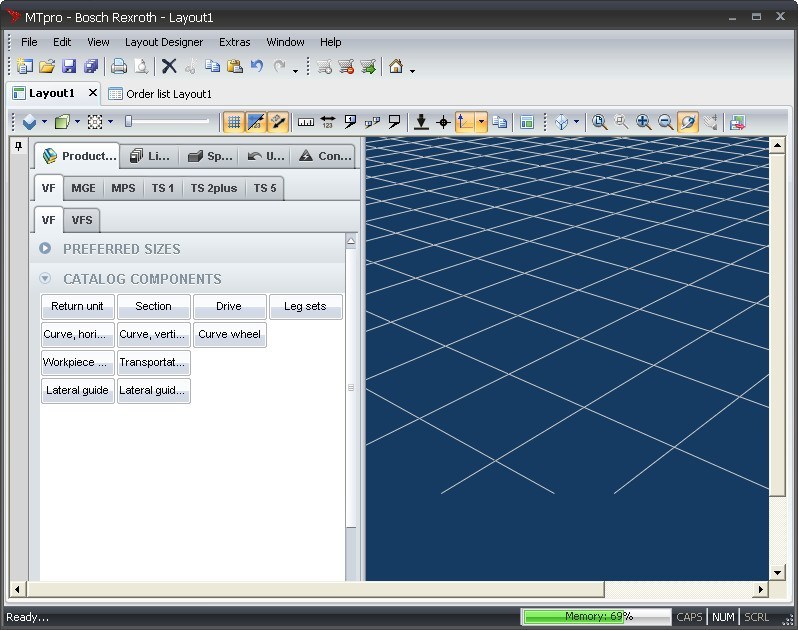Screen dimensions: 798x630
Task: Click the shopping cart with red minus icon
Action: (x=346, y=67)
